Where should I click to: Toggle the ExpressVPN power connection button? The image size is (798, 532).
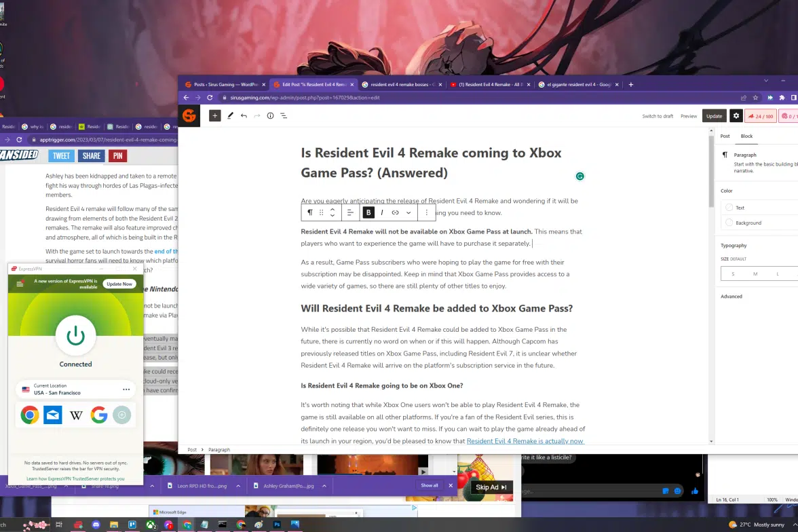pos(76,335)
